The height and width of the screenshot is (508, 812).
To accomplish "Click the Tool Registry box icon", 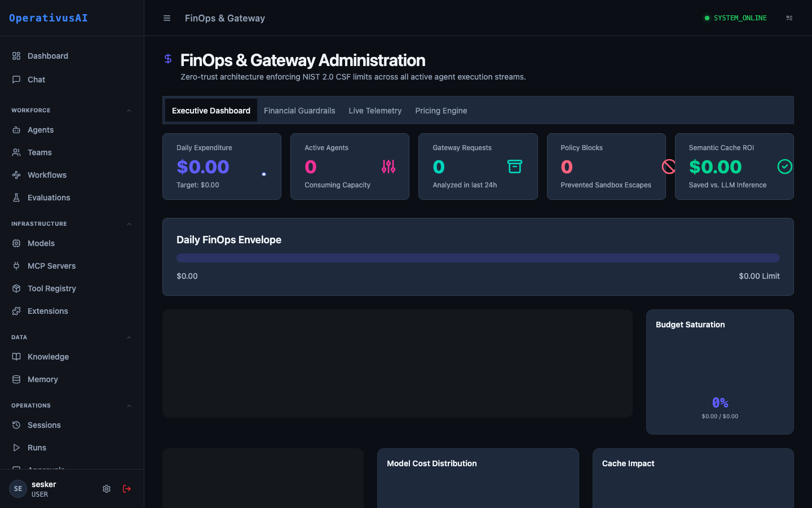I will [x=16, y=288].
